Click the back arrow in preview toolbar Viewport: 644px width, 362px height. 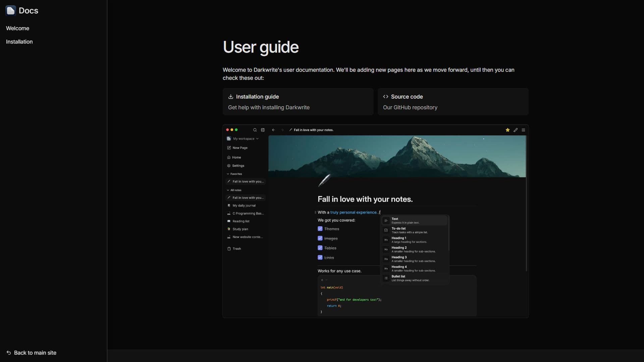click(x=273, y=130)
